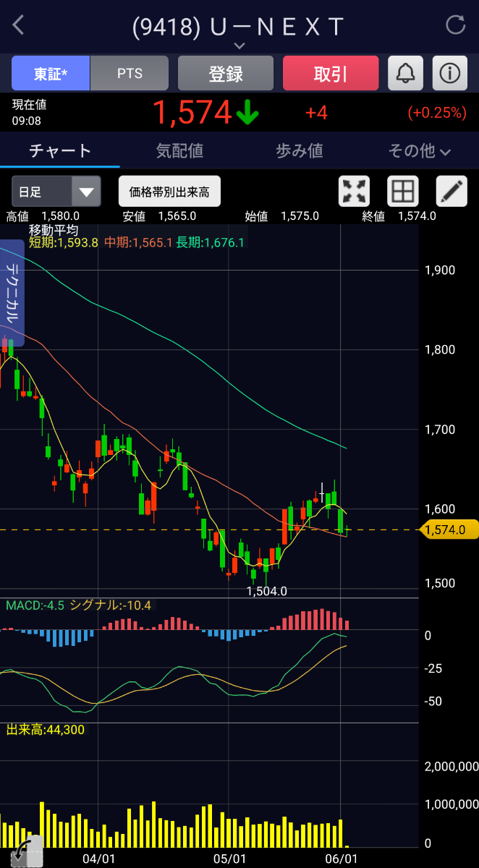Tap the 06/01 date axis label

pos(342,859)
